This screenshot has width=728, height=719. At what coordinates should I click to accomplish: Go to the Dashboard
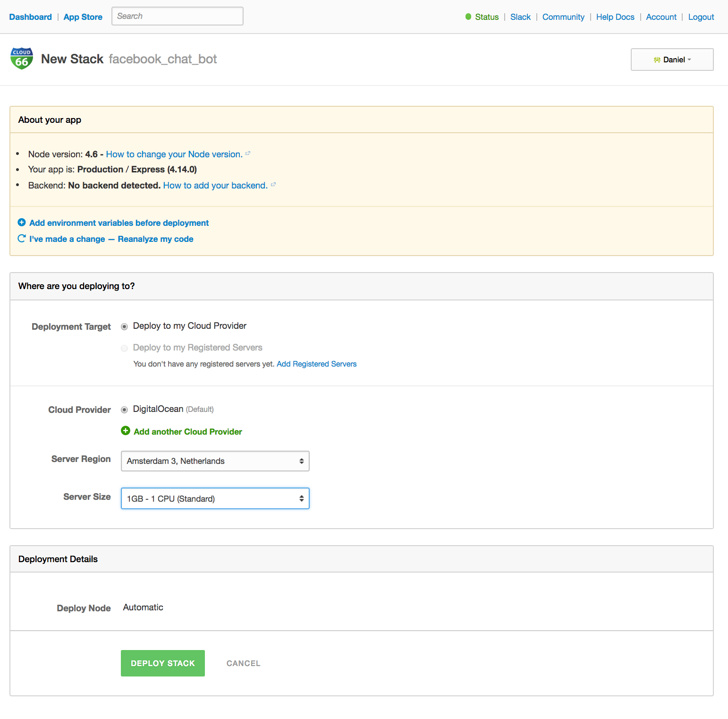click(x=31, y=17)
